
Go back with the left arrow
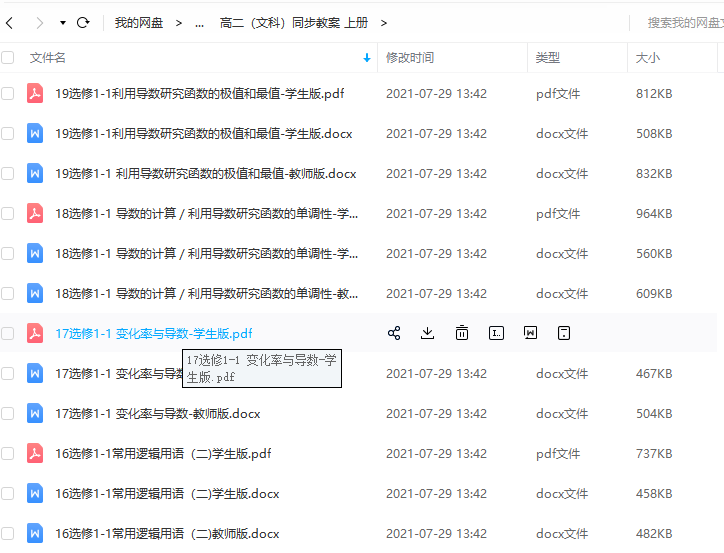(x=12, y=22)
